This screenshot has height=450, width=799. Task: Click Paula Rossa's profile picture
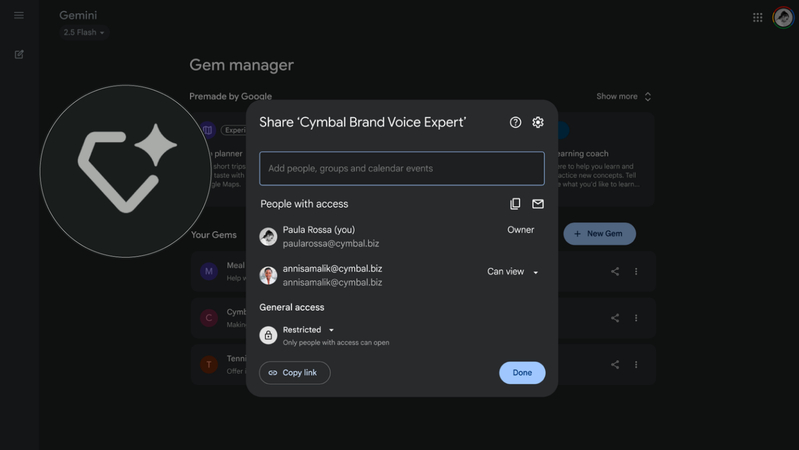pyautogui.click(x=268, y=236)
